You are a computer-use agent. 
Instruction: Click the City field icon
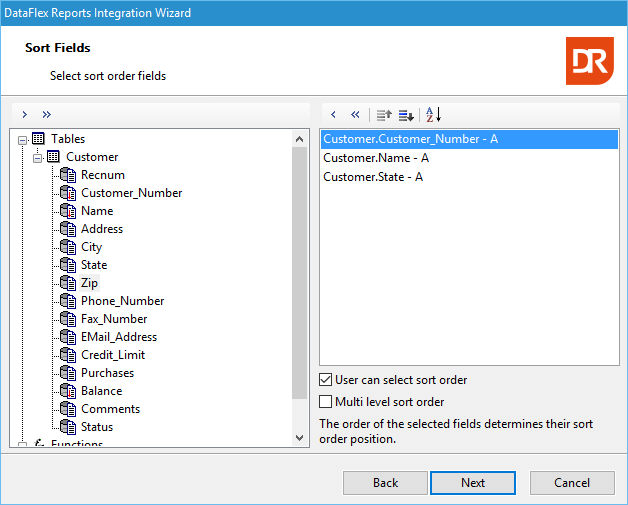click(x=68, y=247)
